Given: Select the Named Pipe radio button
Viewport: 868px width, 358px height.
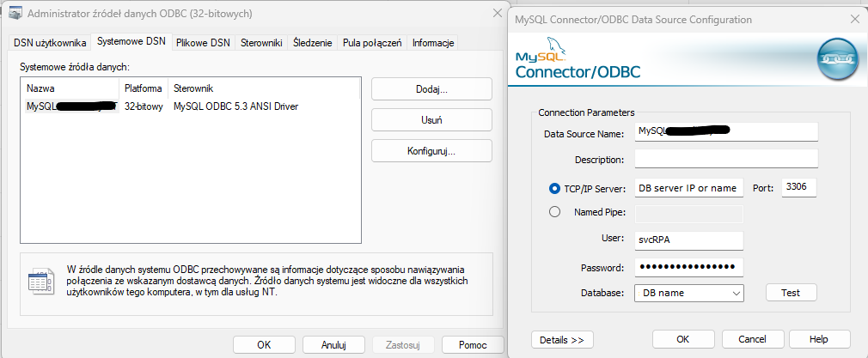Looking at the screenshot, I should [554, 212].
